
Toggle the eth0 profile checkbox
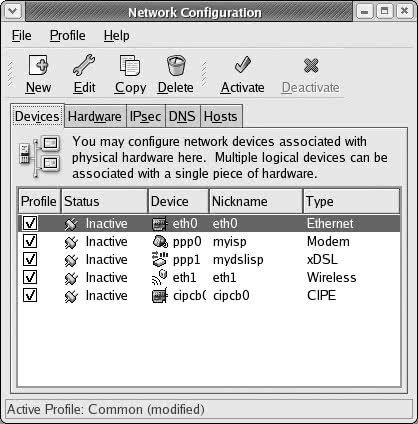tap(30, 223)
